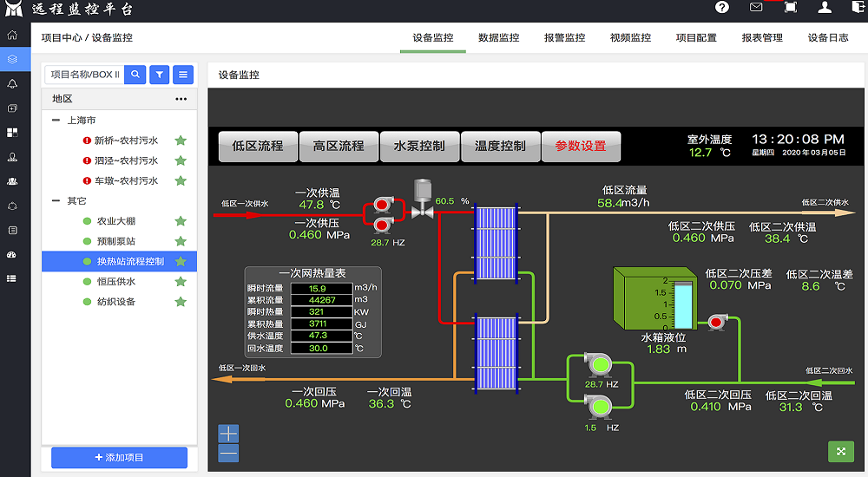Toggle favorite star for 新桥~农村污水
Image resolution: width=868 pixels, height=477 pixels.
pyautogui.click(x=181, y=140)
